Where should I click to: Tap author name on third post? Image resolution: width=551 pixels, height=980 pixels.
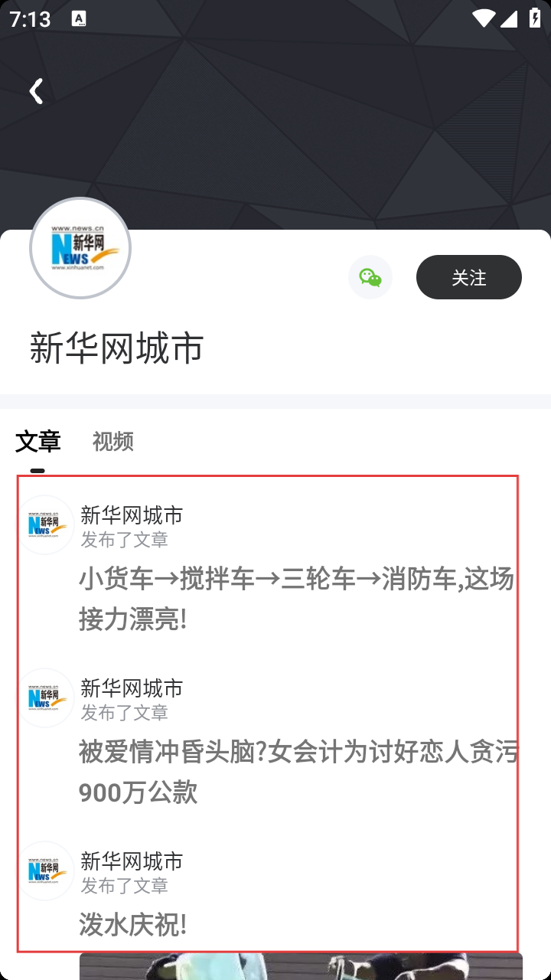tap(132, 861)
